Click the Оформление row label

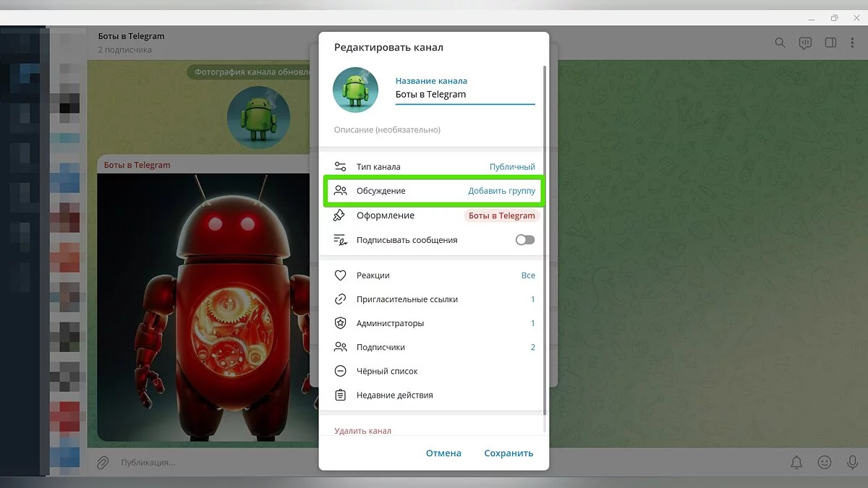click(386, 215)
